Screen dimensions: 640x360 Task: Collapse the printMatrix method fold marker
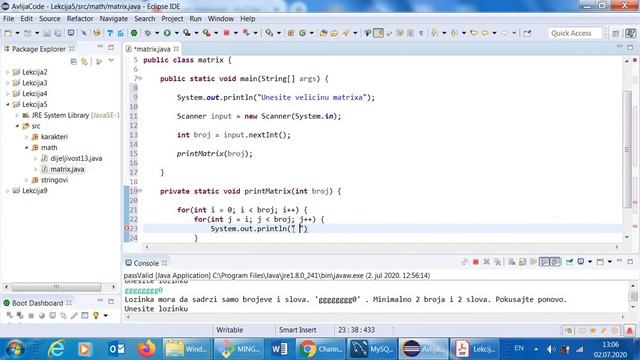140,191
